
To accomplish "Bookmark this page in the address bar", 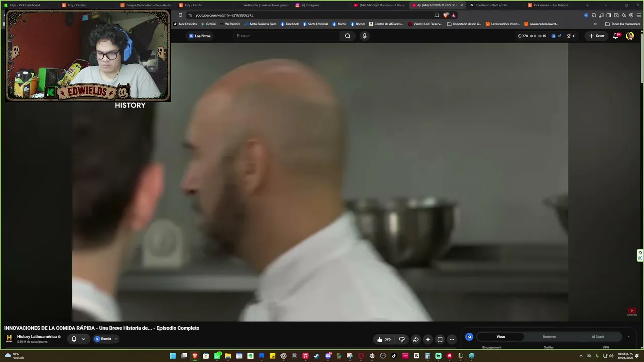I will (x=180, y=15).
